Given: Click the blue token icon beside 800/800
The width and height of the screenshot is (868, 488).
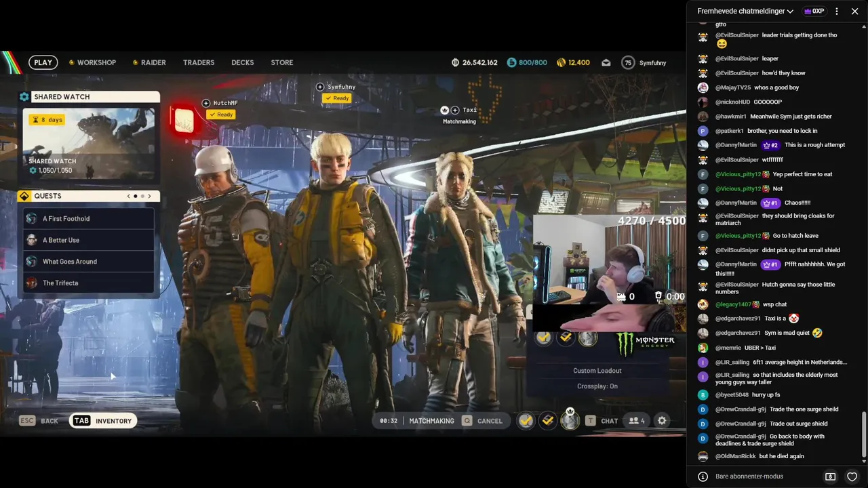Looking at the screenshot, I should pos(511,62).
